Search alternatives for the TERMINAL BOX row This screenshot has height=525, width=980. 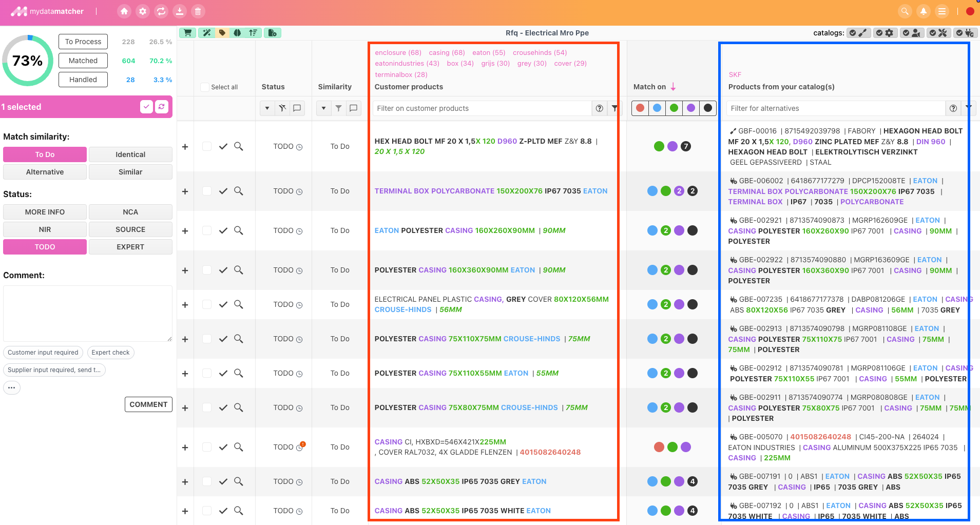[239, 191]
